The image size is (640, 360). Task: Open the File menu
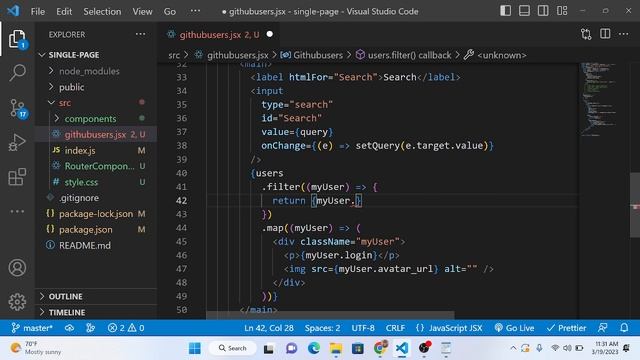[x=38, y=11]
